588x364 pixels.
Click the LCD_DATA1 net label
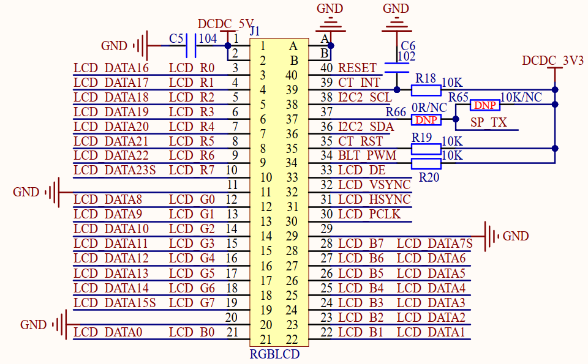[x=431, y=332]
